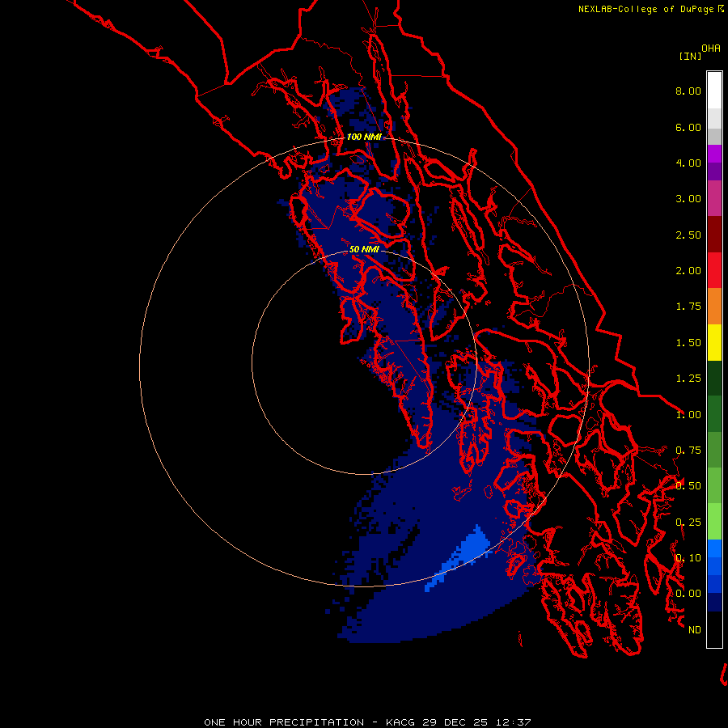Click the 0.10 legend value
Viewport: 728px width, 728px height.
coord(688,558)
